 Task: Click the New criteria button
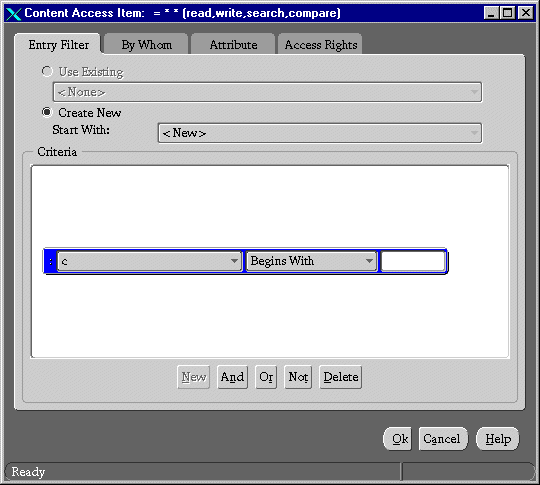pyautogui.click(x=194, y=377)
